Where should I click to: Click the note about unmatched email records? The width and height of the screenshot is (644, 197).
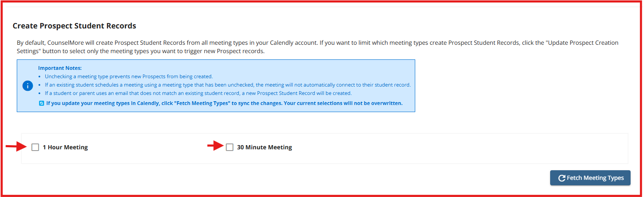pos(198,93)
